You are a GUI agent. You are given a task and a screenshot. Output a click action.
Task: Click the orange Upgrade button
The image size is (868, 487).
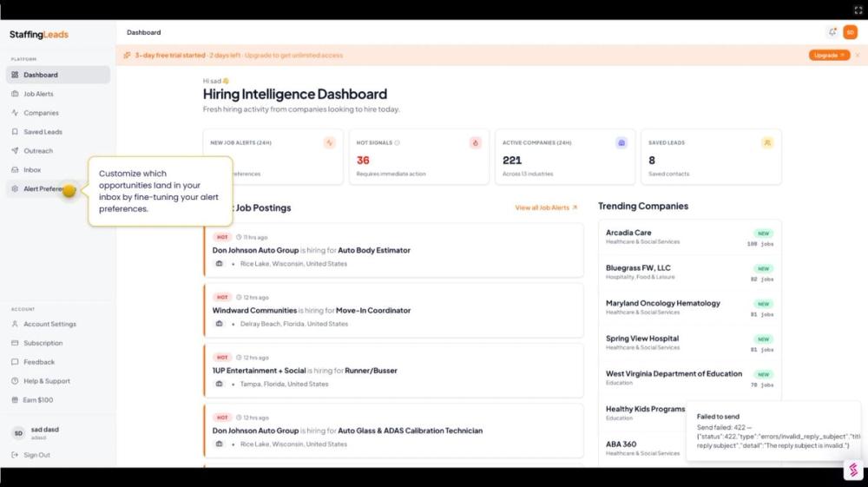click(x=829, y=56)
